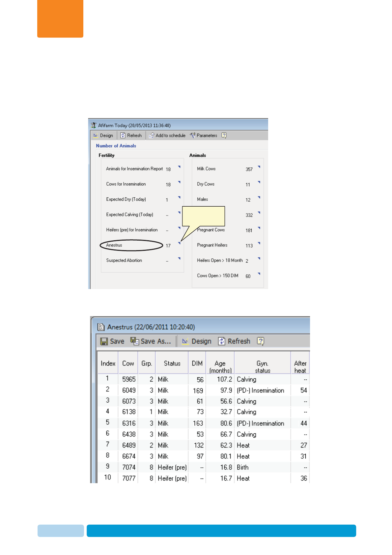The width and height of the screenshot is (392, 555).
Task: Expand arrow next to Heifers Open > 18 Month
Action: coord(259,258)
